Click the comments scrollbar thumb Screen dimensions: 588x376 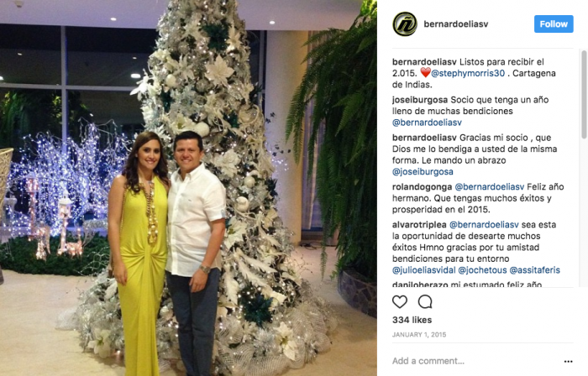coord(584,94)
